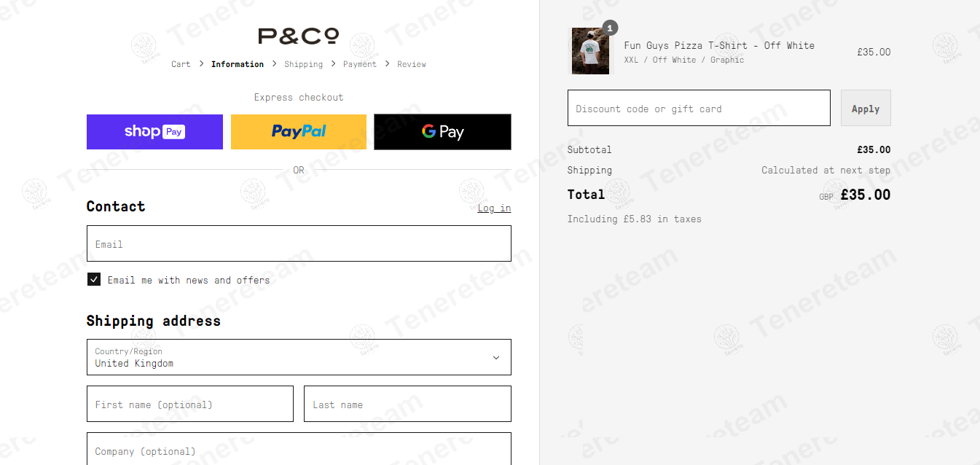Expand the Country/Region dropdown
The height and width of the screenshot is (465, 980).
click(299, 357)
